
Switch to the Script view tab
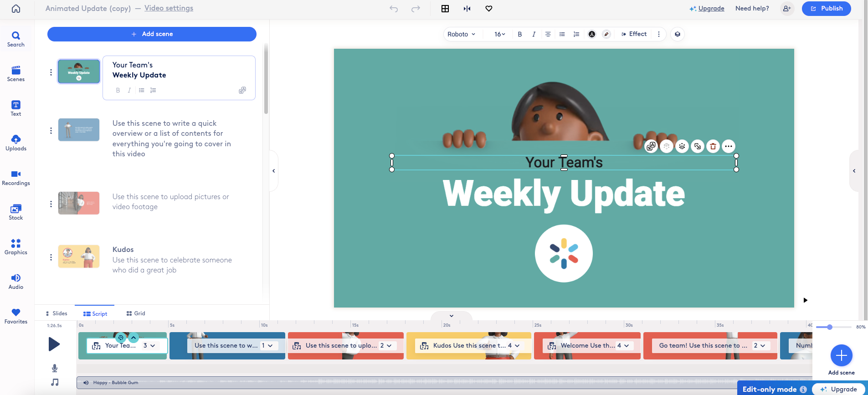click(x=95, y=313)
